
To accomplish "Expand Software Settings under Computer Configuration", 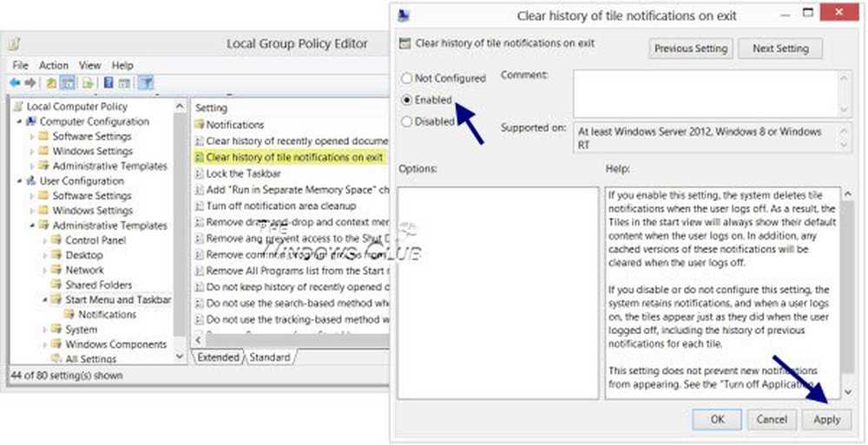I will click(x=32, y=136).
